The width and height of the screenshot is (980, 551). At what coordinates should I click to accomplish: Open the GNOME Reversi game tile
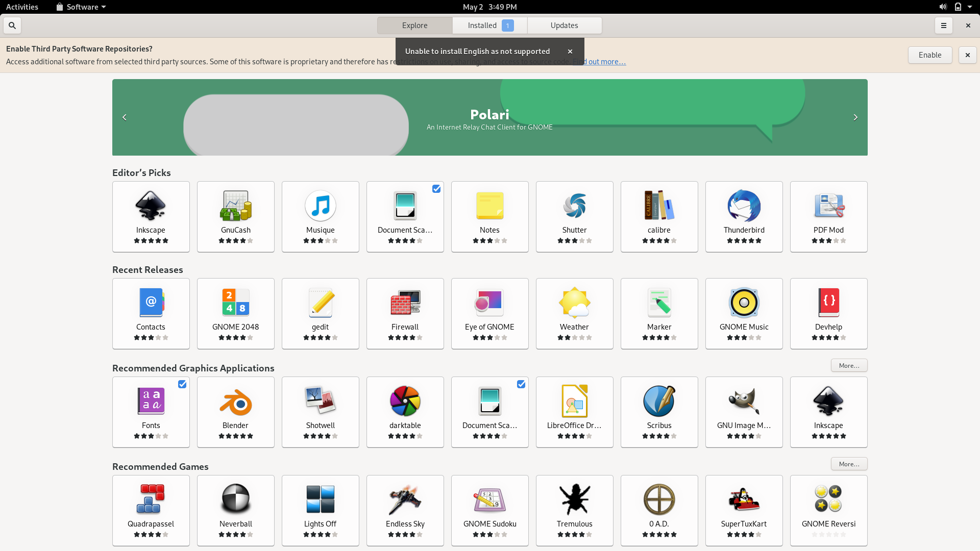click(x=828, y=510)
